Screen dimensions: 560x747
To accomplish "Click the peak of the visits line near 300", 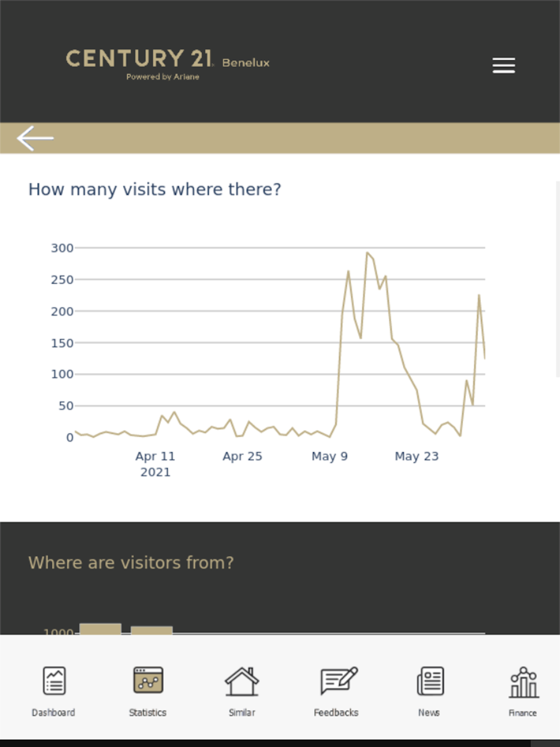I will click(367, 253).
